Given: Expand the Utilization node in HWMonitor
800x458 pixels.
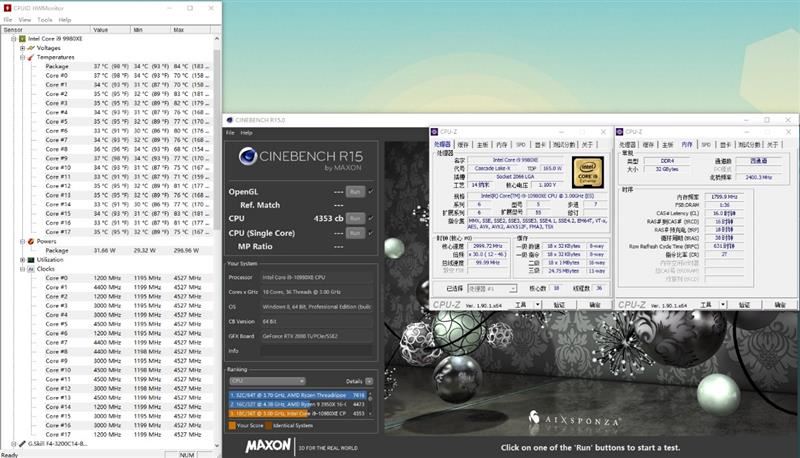Looking at the screenshot, I should (x=22, y=260).
